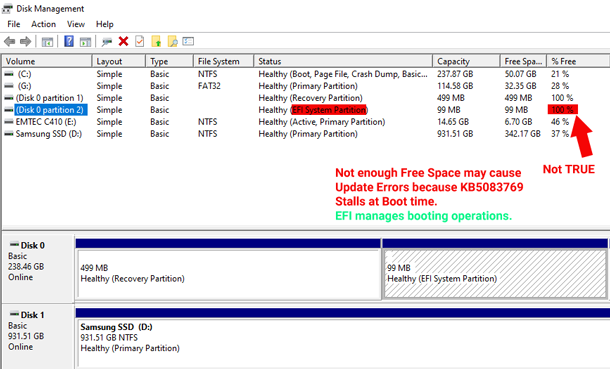Open the Help menu
Viewport: 610px width, 369px height.
point(105,24)
